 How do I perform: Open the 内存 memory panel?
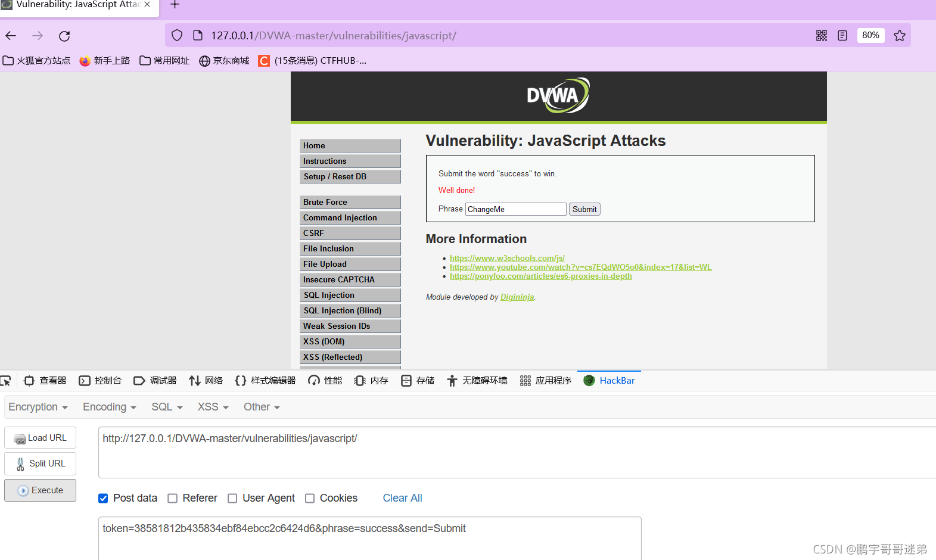click(x=371, y=381)
